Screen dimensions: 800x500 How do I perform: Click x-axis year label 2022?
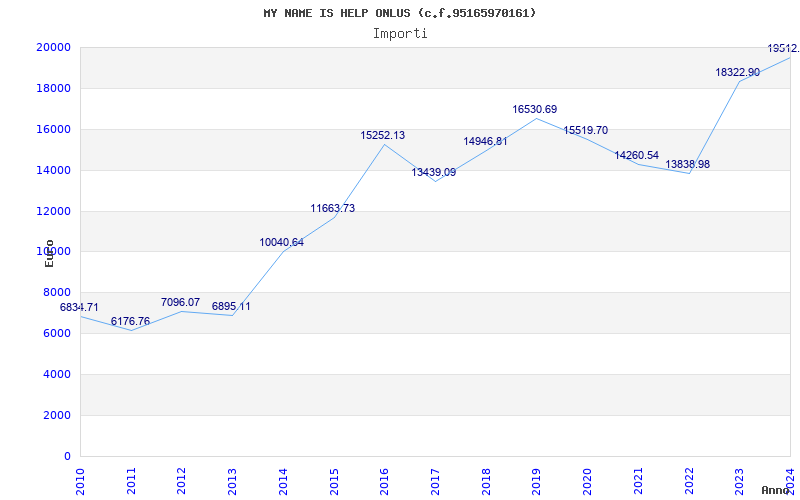coord(689,482)
